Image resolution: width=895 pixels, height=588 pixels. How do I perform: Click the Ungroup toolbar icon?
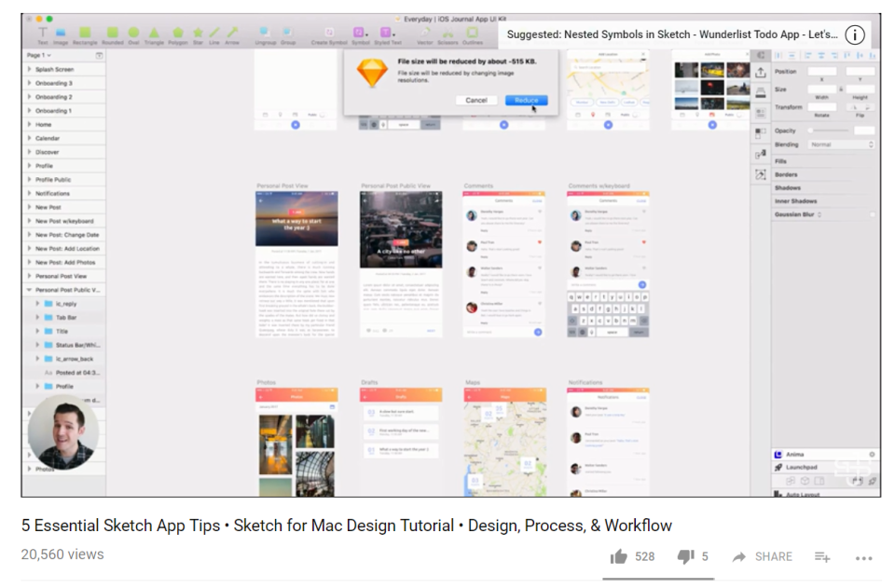click(265, 34)
